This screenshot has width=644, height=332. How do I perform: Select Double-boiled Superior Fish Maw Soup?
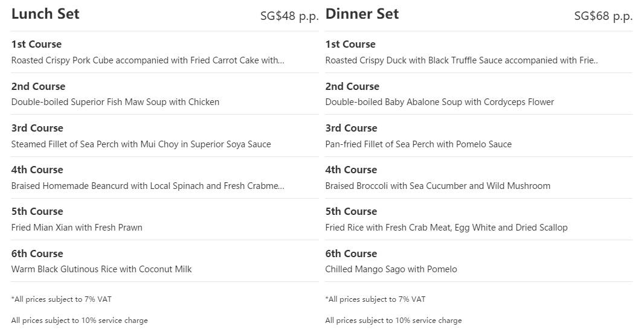click(x=115, y=102)
